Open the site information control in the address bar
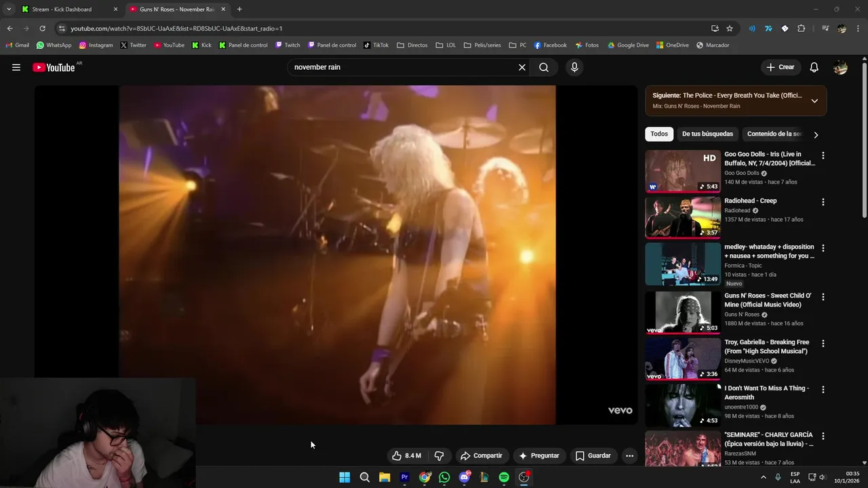868x488 pixels. (62, 28)
